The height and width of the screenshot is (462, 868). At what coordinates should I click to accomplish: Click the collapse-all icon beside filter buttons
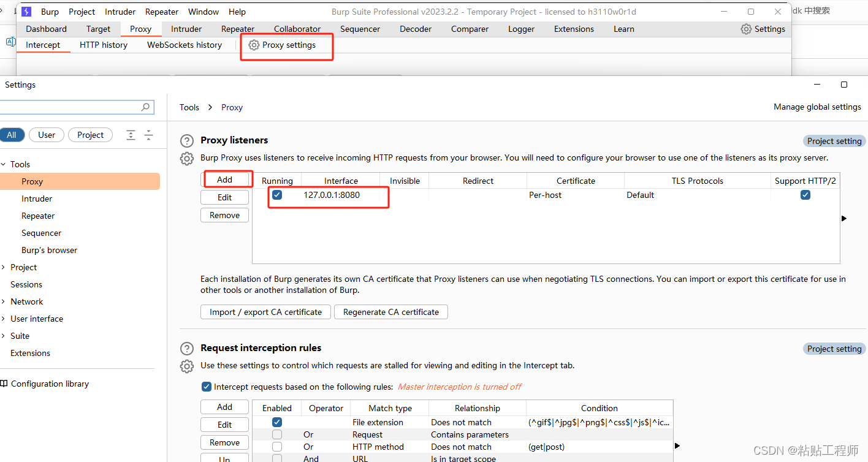(x=148, y=135)
